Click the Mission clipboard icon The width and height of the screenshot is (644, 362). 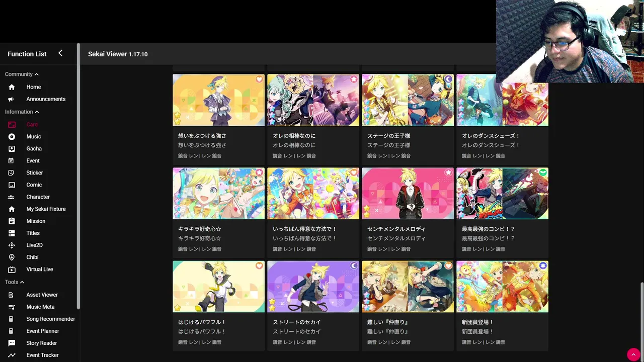coord(12,221)
